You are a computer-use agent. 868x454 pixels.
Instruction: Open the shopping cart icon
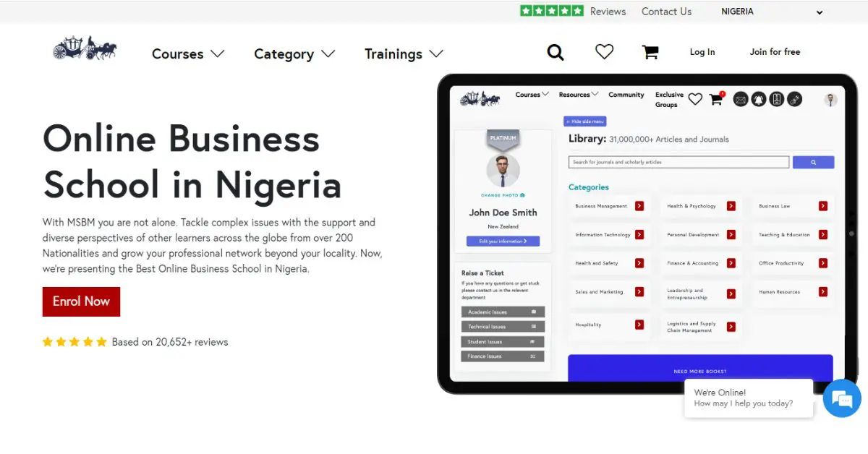pyautogui.click(x=650, y=52)
